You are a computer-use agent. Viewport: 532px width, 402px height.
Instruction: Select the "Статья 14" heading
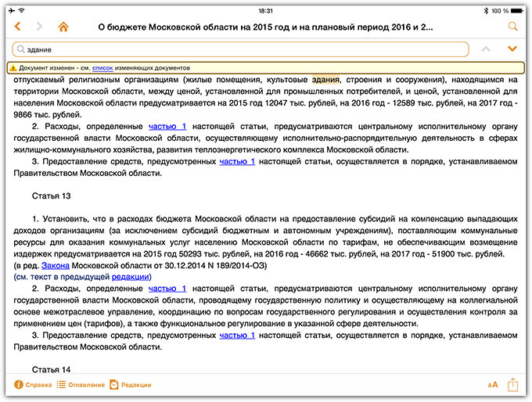[51, 370]
